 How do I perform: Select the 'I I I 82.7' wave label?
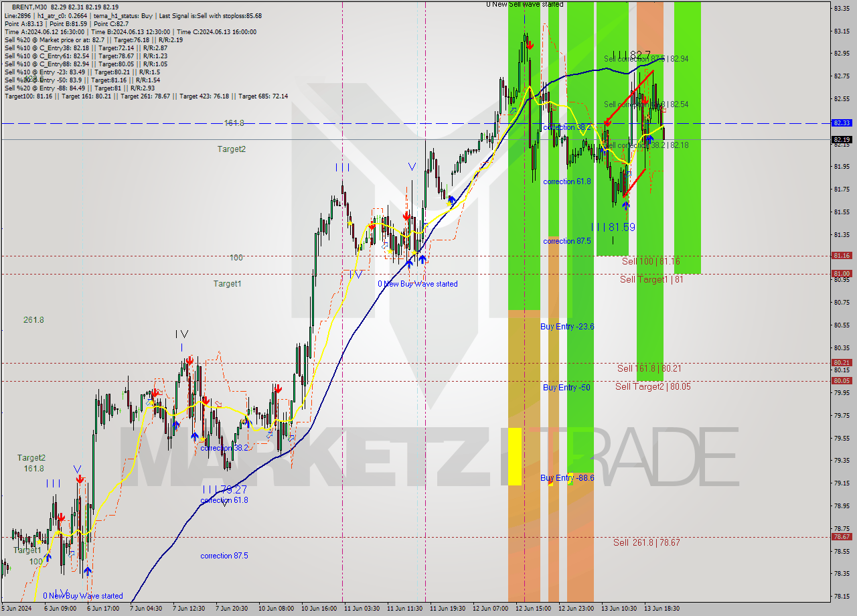pos(631,54)
